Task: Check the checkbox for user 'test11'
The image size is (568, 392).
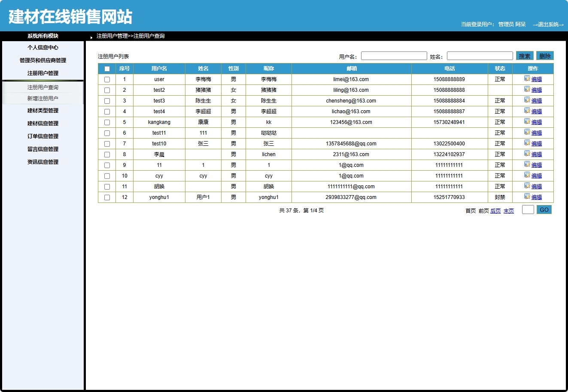Action: click(107, 133)
